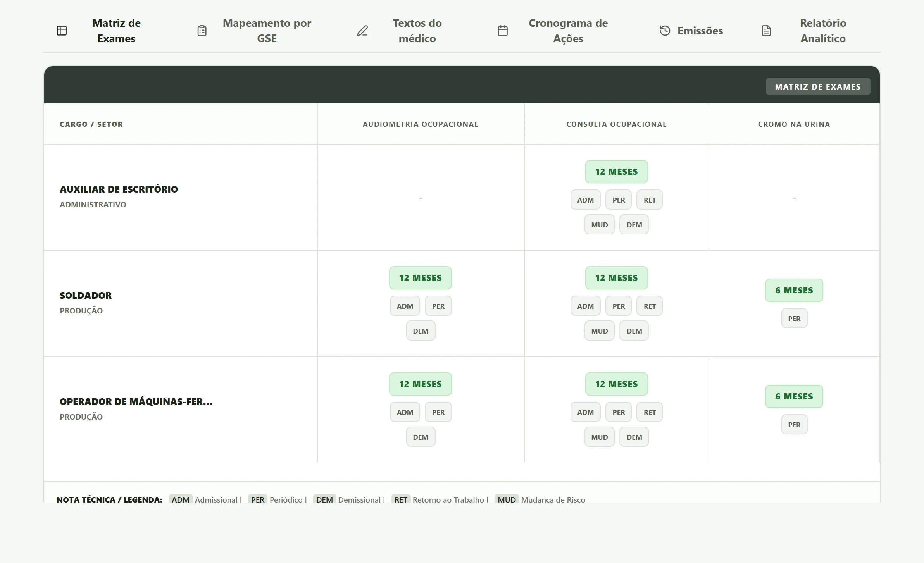
Task: Click the calendar icon beside Cronograma de Ações
Action: (503, 31)
